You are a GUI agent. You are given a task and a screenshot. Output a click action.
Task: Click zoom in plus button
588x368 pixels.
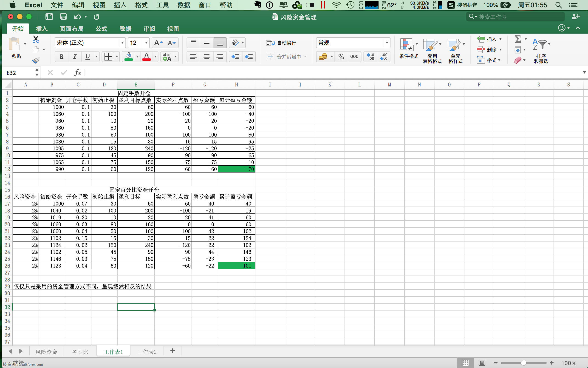551,363
